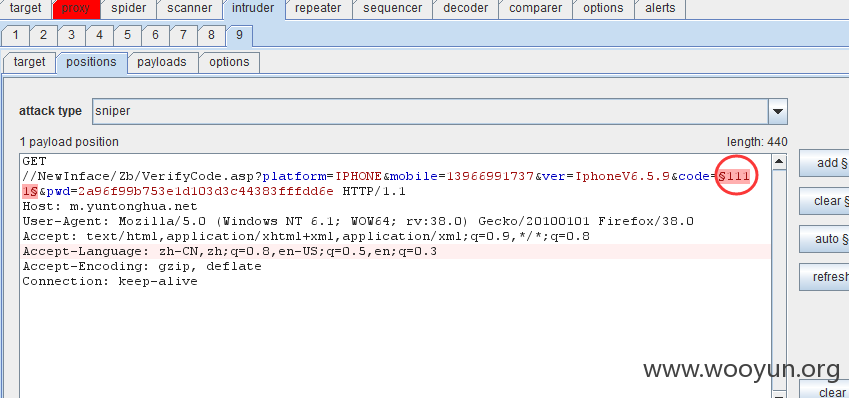Open the sequencer tab

coord(393,9)
